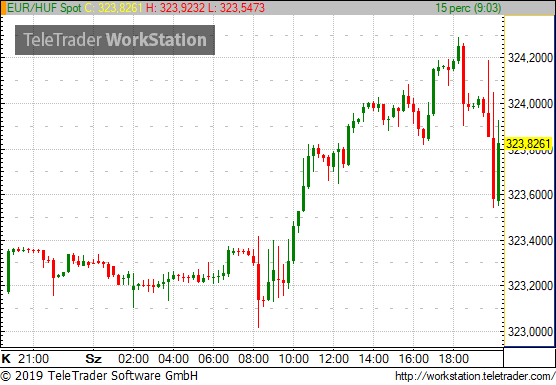Click the yellow 323,8261 current price tag
The image size is (556, 385).
click(528, 144)
